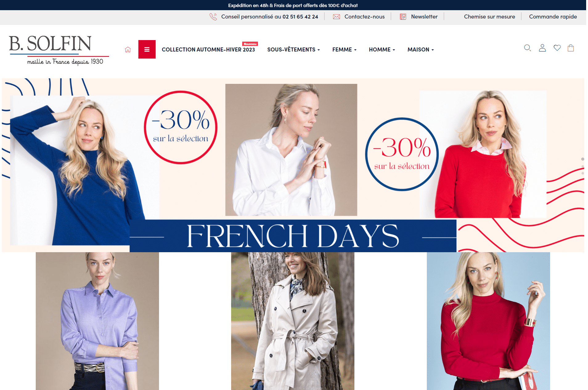This screenshot has height=390, width=588.
Task: Click the phone icon beside Conseil personnalisé
Action: pos(213,17)
